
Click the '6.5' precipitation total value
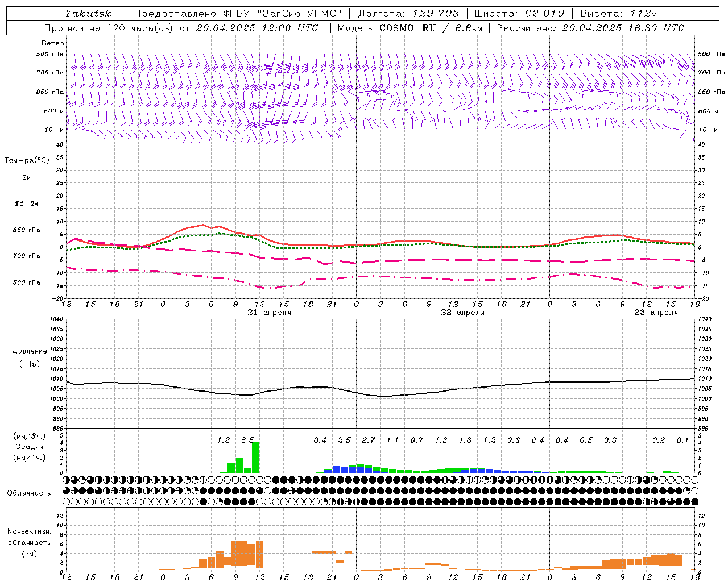pos(247,440)
